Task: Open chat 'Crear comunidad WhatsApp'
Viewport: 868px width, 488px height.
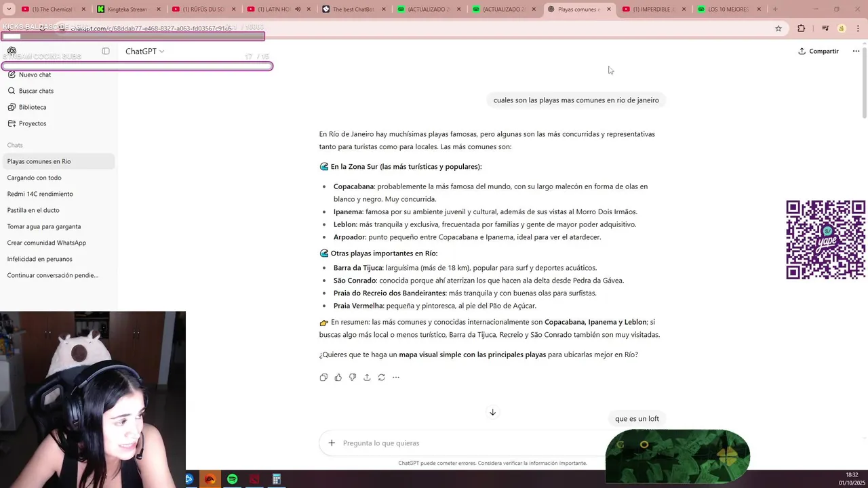Action: pyautogui.click(x=58, y=243)
